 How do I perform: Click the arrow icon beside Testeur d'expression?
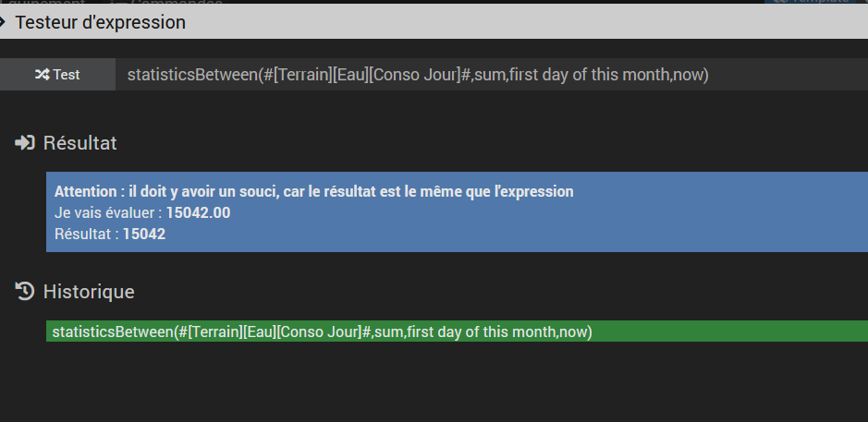(4, 21)
